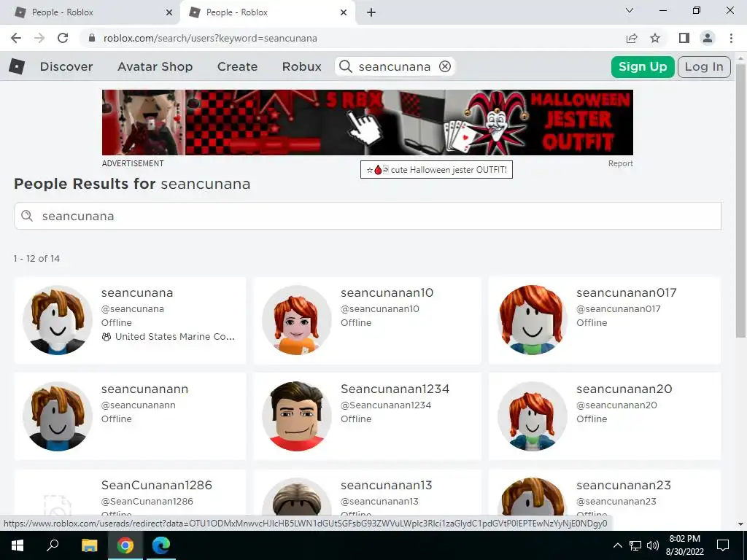This screenshot has width=747, height=560.
Task: Click the page vertical scrollbar thumb
Action: pyautogui.click(x=741, y=200)
